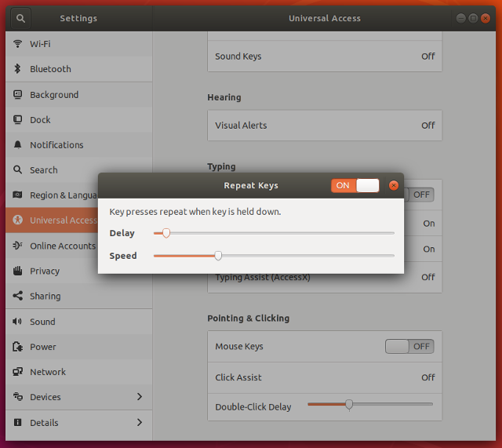The width and height of the screenshot is (502, 448).
Task: Select the Dock icon in sidebar
Action: click(x=17, y=120)
